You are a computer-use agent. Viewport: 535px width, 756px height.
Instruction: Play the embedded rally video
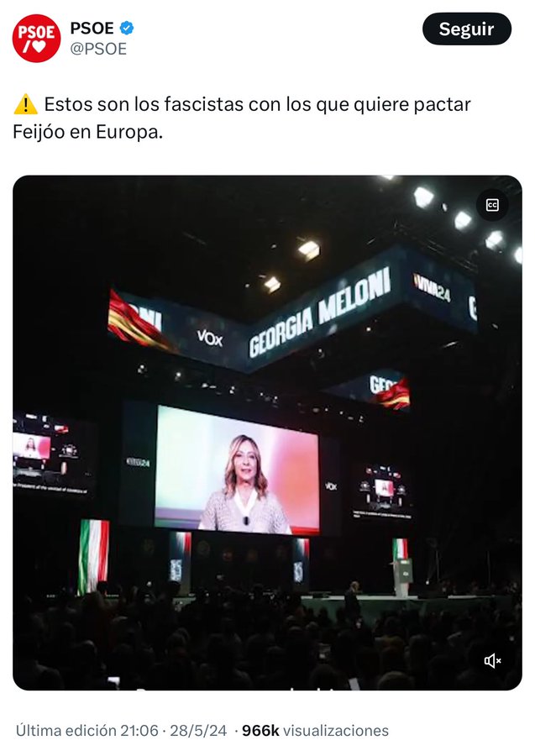(267, 433)
